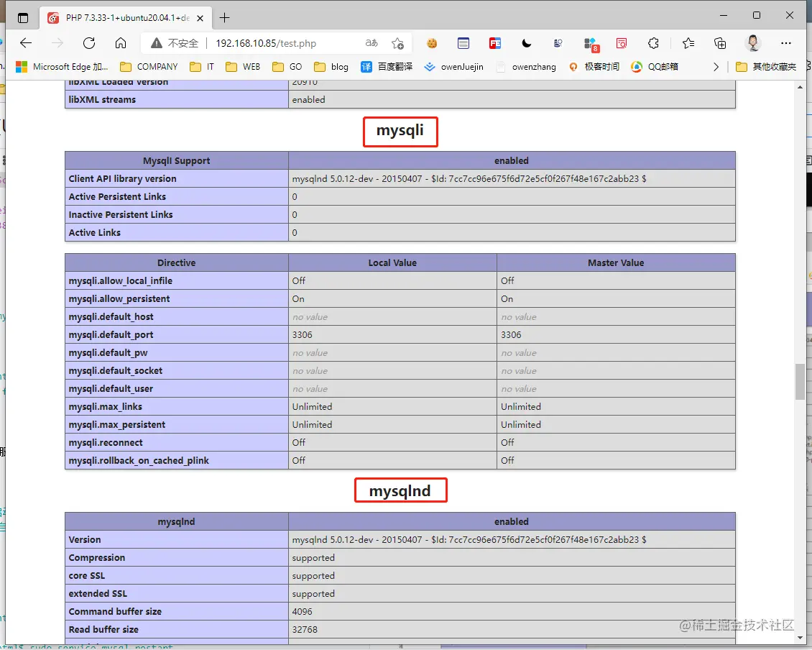Go back to the previous page
The height and width of the screenshot is (650, 812).
coord(25,43)
